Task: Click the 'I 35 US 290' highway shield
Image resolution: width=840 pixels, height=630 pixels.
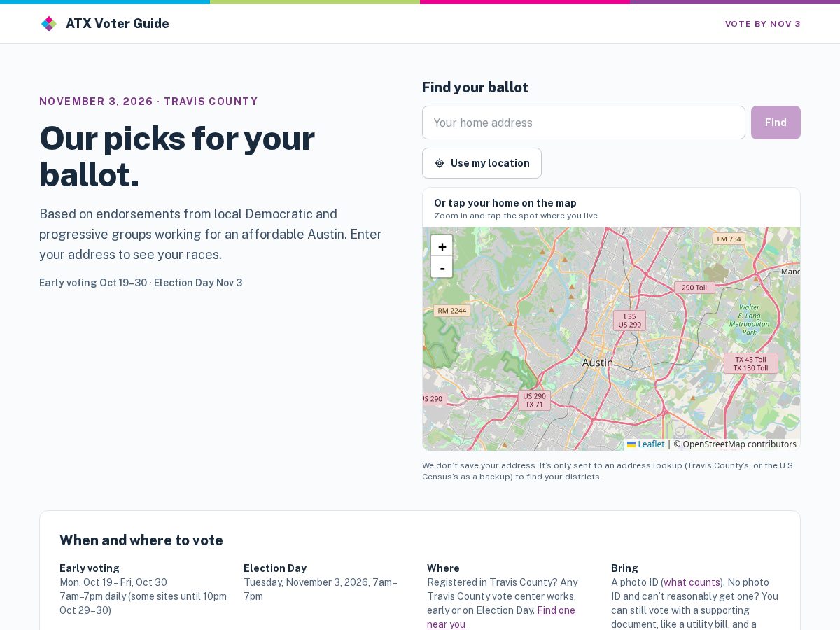Action: (629, 321)
